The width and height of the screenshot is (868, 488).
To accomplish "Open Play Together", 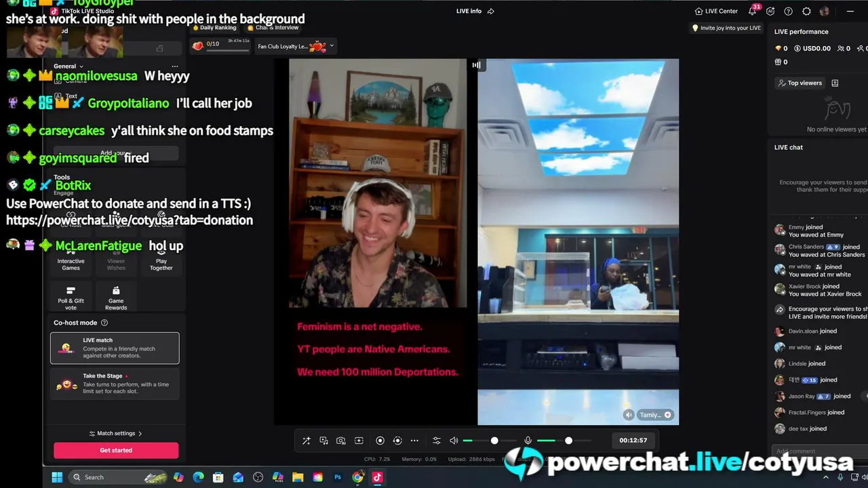I will (161, 261).
